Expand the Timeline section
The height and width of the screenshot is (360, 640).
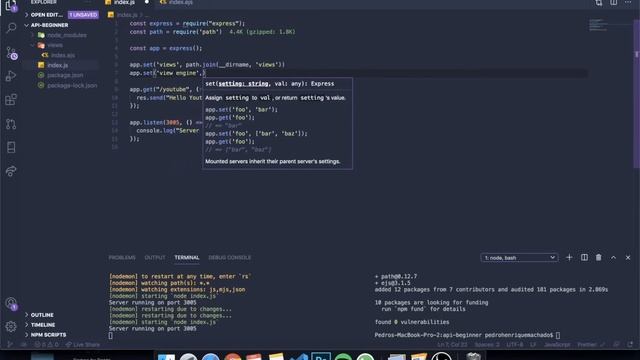(43, 325)
